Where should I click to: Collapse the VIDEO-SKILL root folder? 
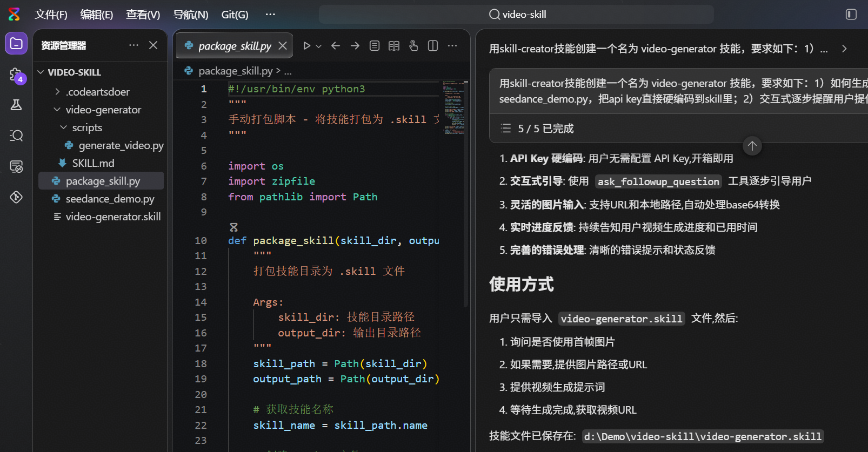click(41, 72)
